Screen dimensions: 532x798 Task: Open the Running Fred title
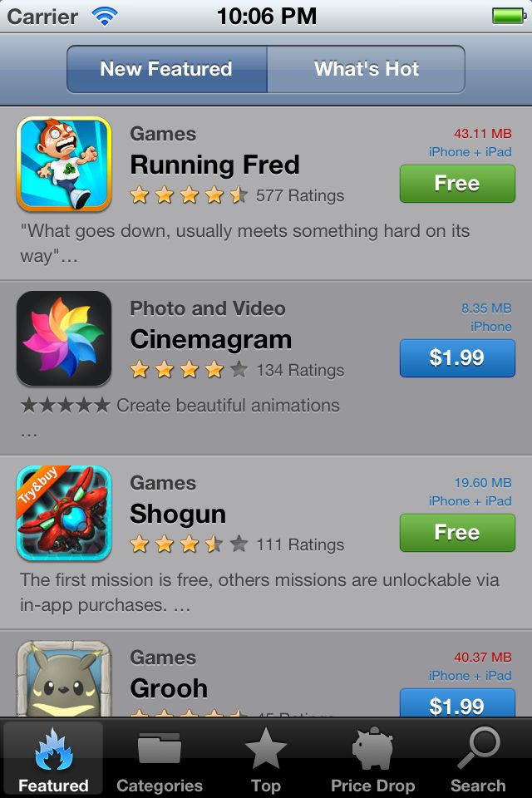(214, 165)
